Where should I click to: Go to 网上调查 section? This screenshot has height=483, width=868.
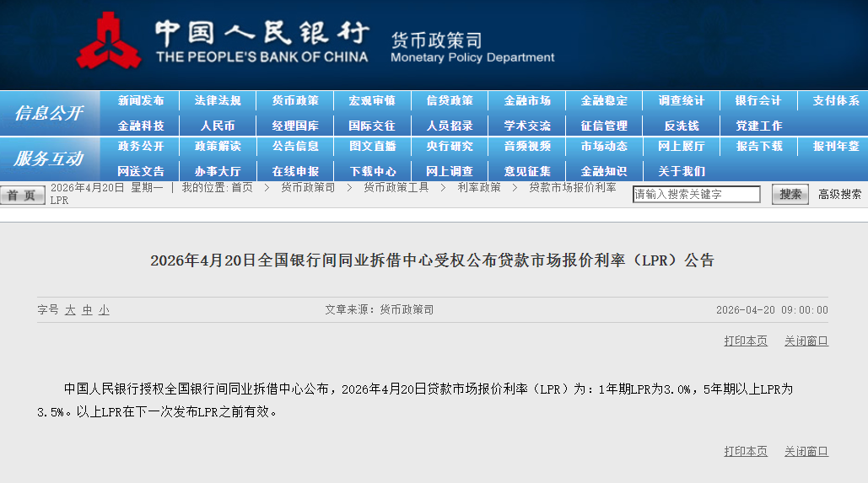[450, 171]
